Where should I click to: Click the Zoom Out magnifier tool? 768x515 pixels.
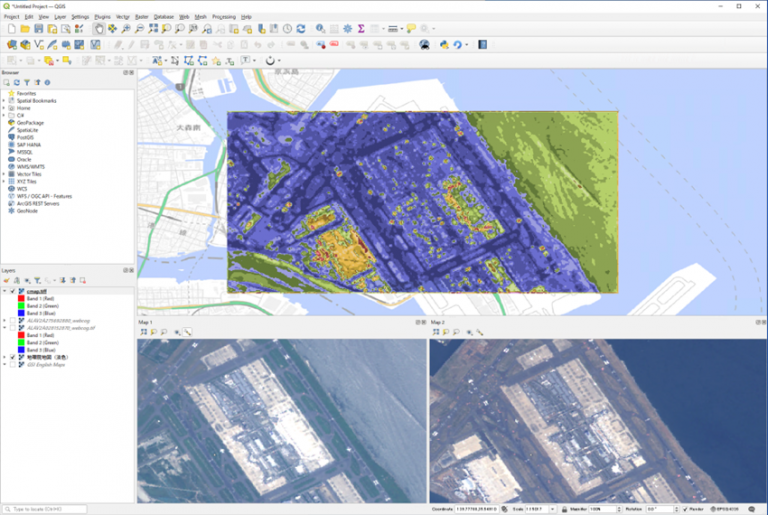140,29
